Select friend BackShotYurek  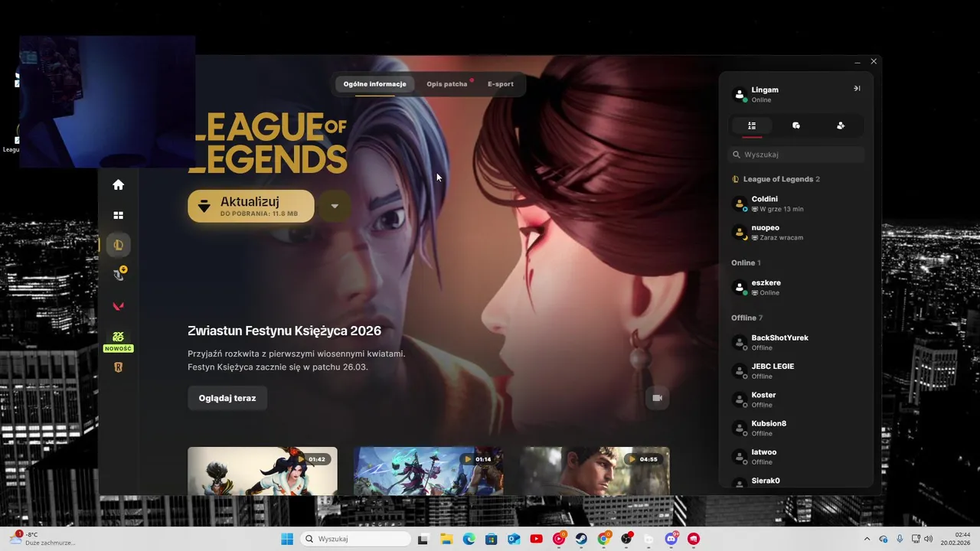click(x=796, y=342)
